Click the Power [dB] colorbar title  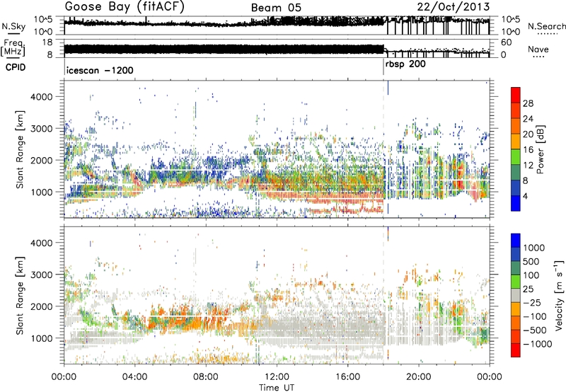coord(541,149)
